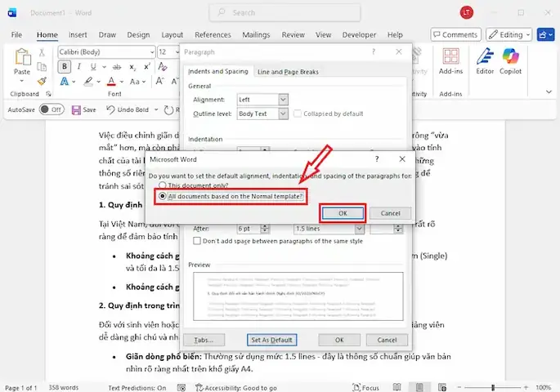Click the Text Effects blue A icon
This screenshot has height=392, width=560.
[65, 82]
